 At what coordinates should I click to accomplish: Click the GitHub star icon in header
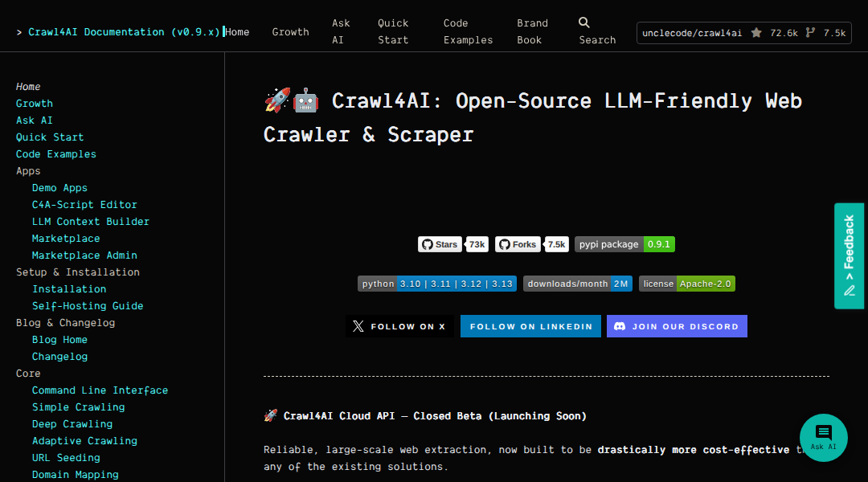point(756,33)
